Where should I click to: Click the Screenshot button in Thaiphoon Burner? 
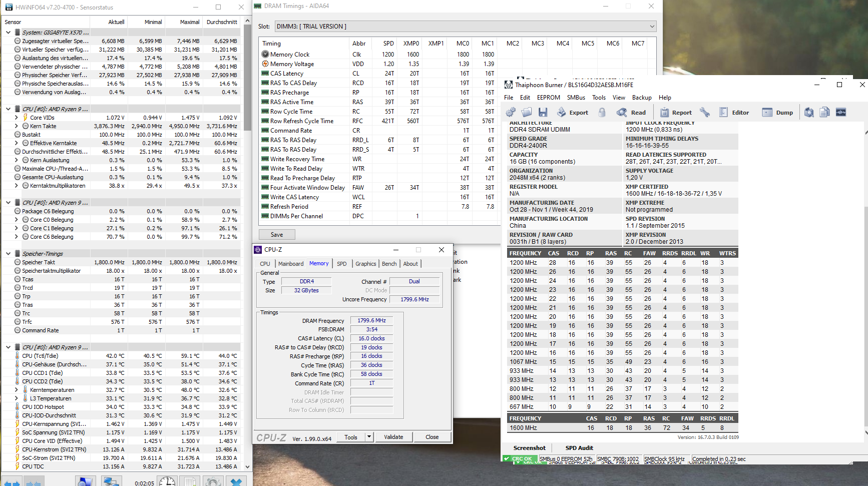click(x=530, y=448)
